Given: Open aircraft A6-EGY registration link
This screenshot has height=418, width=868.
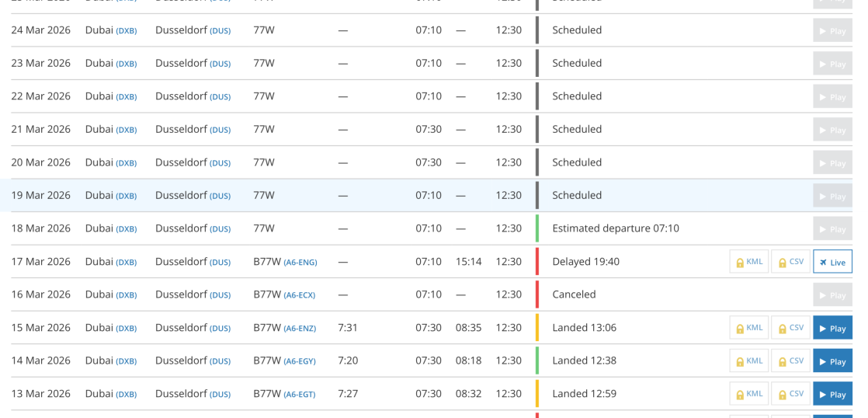Looking at the screenshot, I should pos(299,361).
